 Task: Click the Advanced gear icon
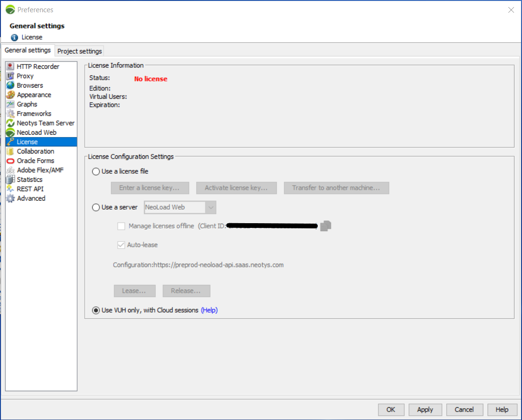point(10,198)
